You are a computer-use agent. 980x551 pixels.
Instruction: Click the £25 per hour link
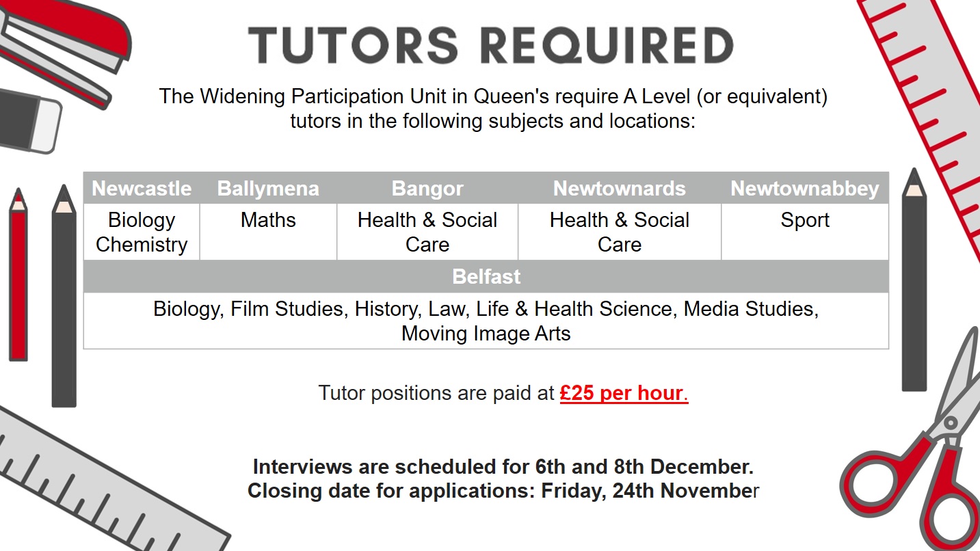[624, 393]
